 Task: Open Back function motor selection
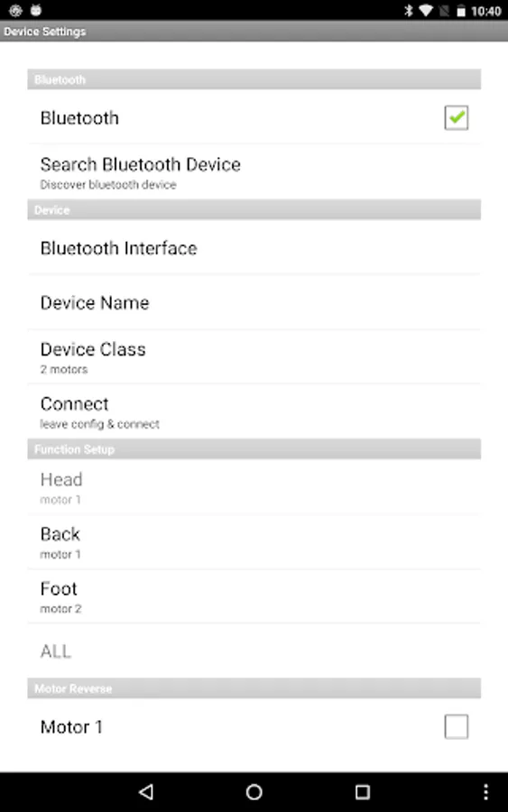254,542
